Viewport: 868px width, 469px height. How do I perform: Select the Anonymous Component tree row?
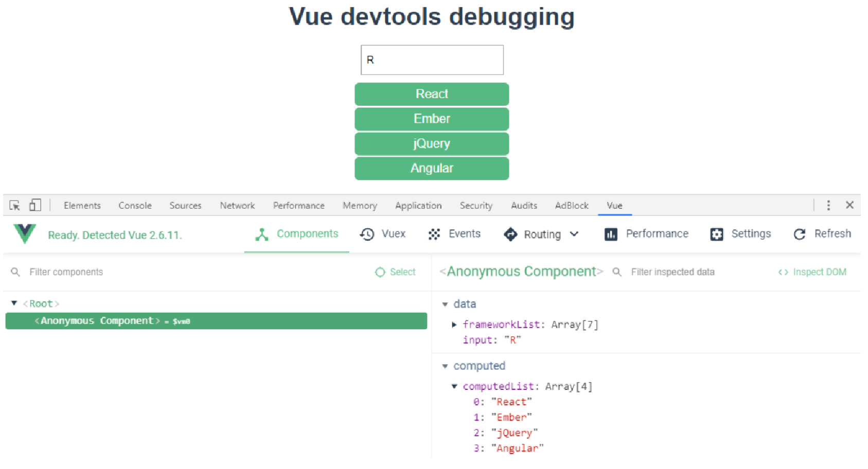[216, 321]
